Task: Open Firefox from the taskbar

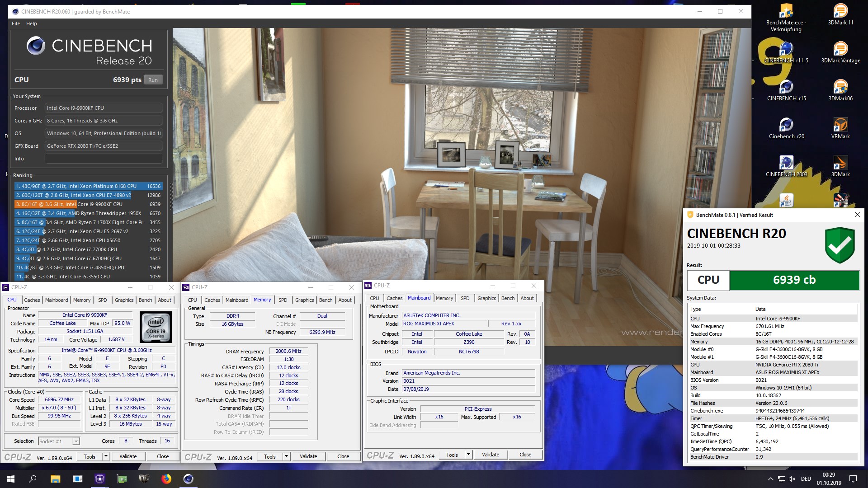Action: point(166,479)
